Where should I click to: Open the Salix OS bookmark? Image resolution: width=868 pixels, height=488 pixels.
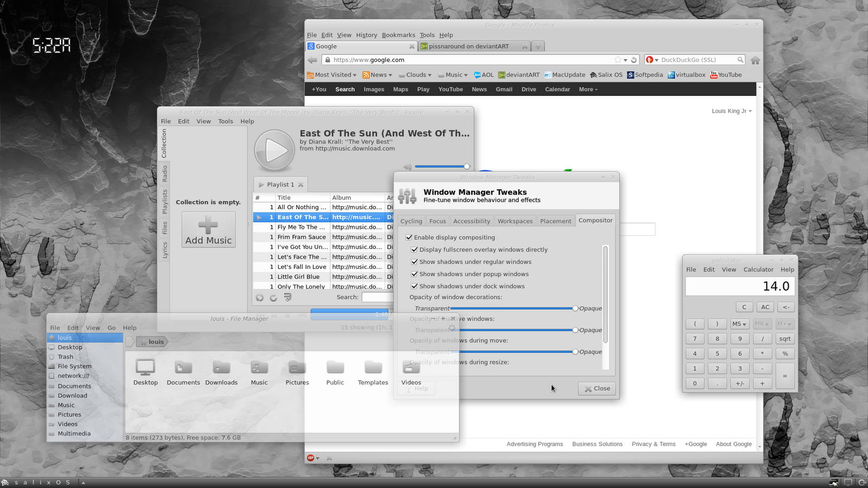point(606,75)
